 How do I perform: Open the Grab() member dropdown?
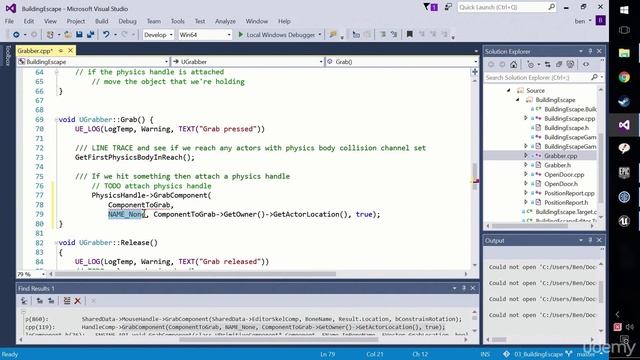pos(402,62)
